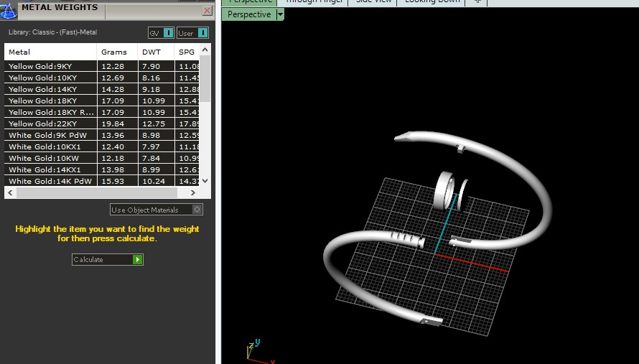
Task: Click the green arrow beside Calculate
Action: coord(137,260)
